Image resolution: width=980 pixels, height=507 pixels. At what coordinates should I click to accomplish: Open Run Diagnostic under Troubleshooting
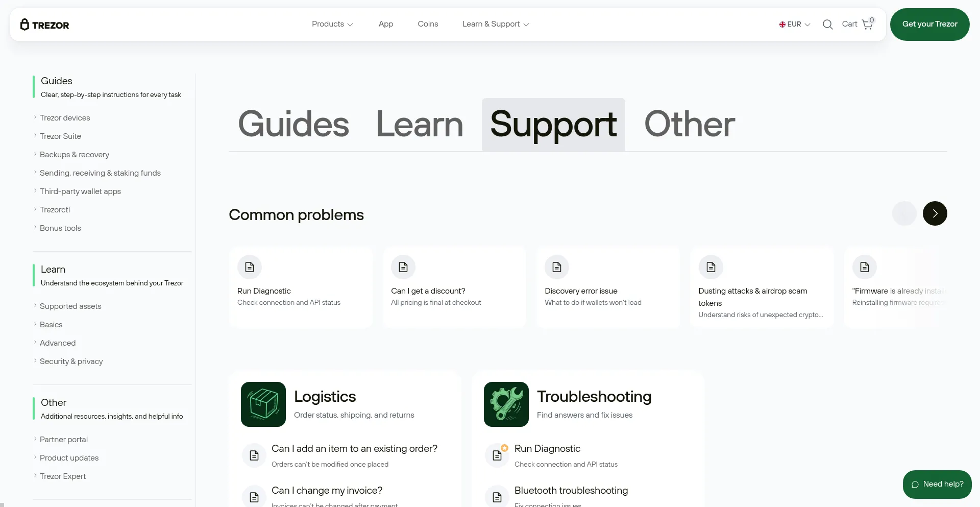(x=547, y=449)
